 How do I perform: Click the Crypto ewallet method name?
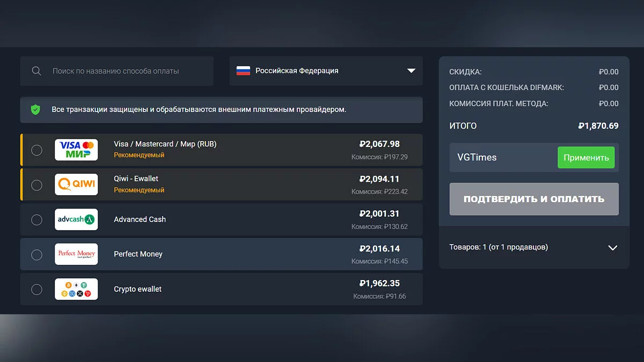pyautogui.click(x=137, y=289)
